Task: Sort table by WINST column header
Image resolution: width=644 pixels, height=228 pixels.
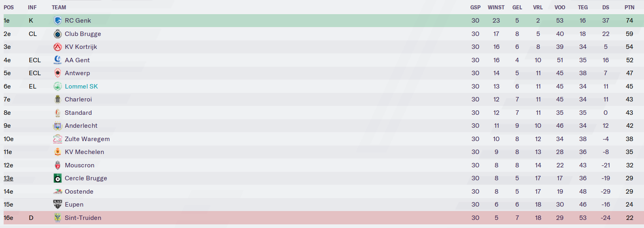Action: click(496, 7)
